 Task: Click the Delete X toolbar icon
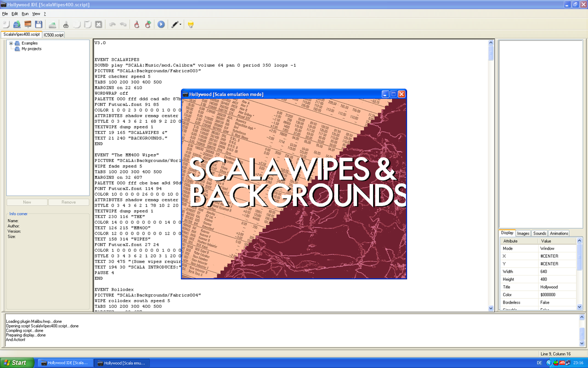tap(98, 24)
